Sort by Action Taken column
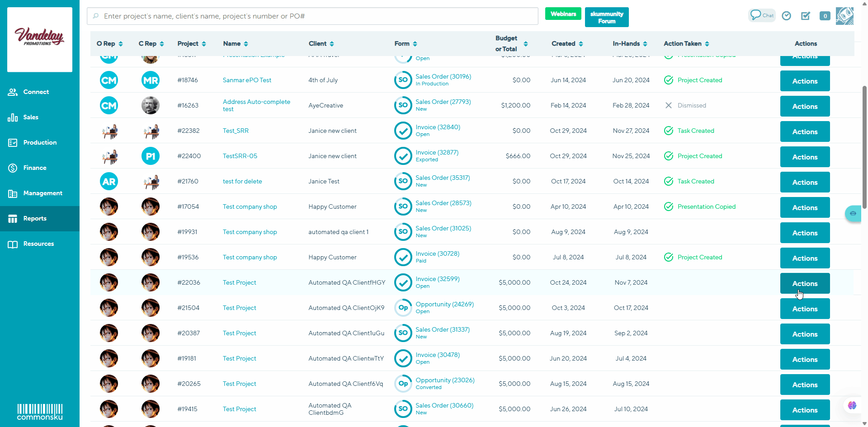868x427 pixels. 686,44
